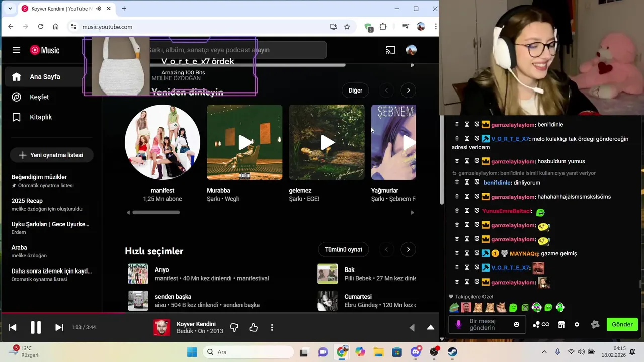The width and height of the screenshot is (644, 362).
Task: Click the Koyver Kendini album art in player
Action: coord(162,327)
